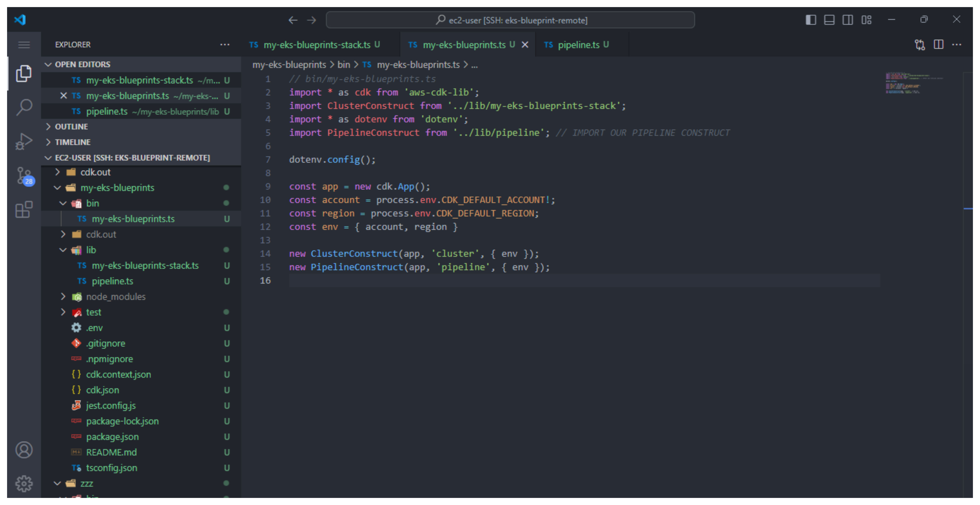The width and height of the screenshot is (980, 505).
Task: Collapse the my-eks-blueprints folder
Action: click(x=141, y=188)
